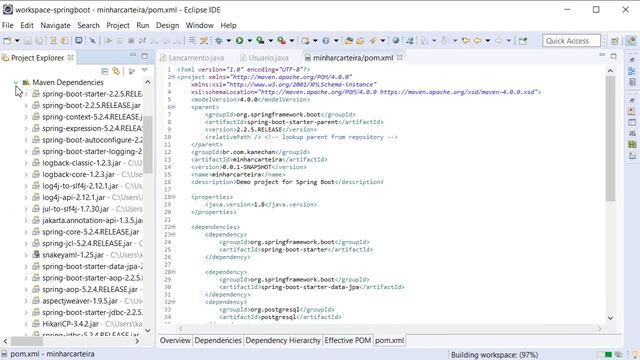Toggle fold marker on parent line 6
Viewport: 640px width, 360px height.
pyautogui.click(x=173, y=107)
